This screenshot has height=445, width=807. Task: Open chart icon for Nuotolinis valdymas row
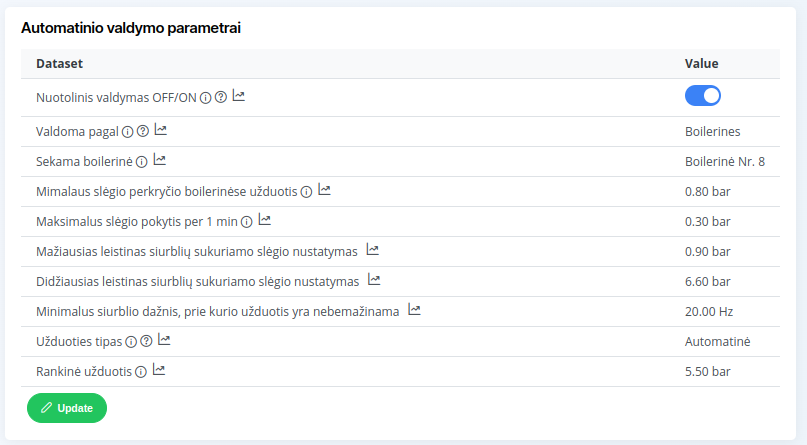[239, 97]
